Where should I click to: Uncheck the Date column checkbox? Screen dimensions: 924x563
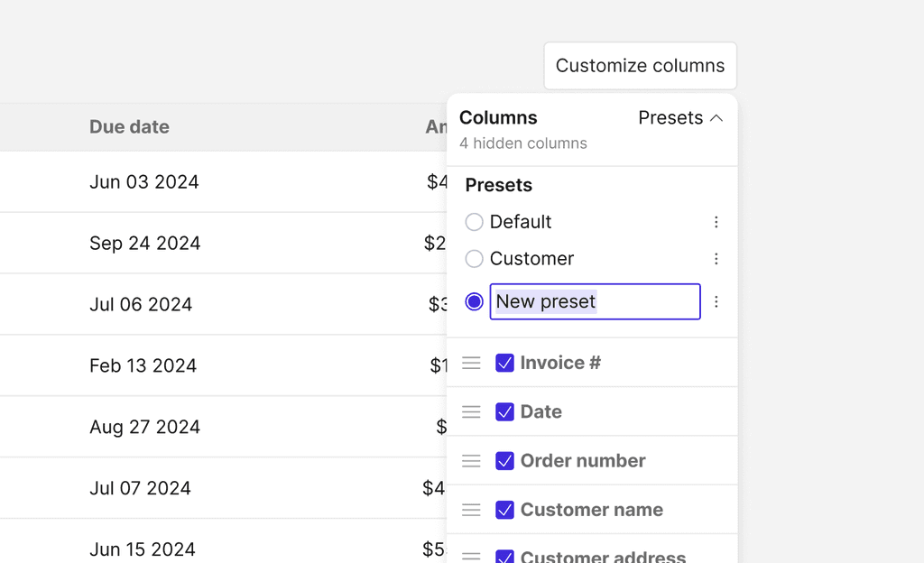(505, 411)
